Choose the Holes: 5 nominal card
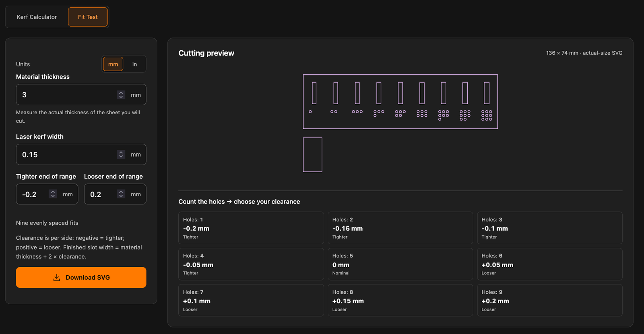This screenshot has height=334, width=644. [x=400, y=264]
